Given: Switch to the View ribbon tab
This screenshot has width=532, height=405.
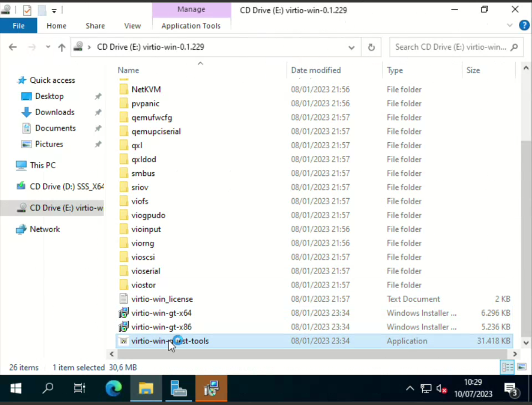Looking at the screenshot, I should pyautogui.click(x=132, y=26).
